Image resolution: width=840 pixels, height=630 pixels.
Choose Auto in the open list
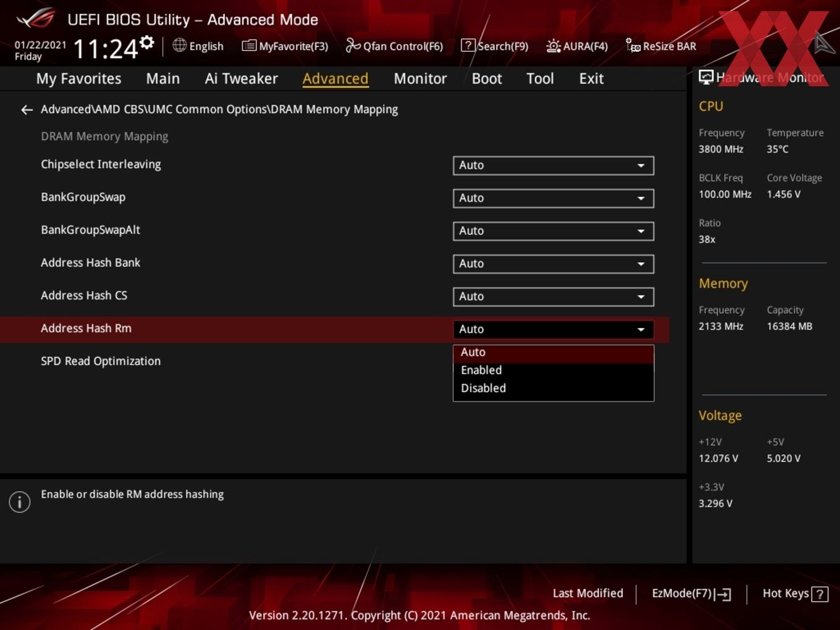click(553, 353)
